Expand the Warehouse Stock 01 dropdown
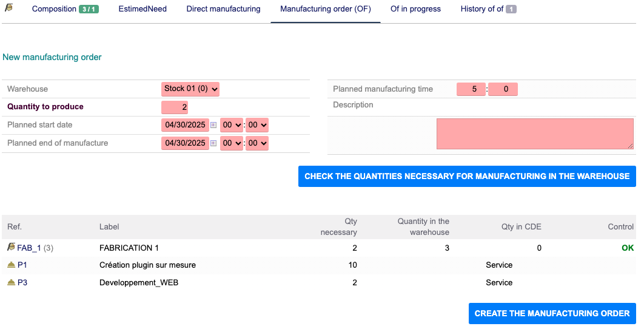This screenshot has width=644, height=329. (x=190, y=89)
